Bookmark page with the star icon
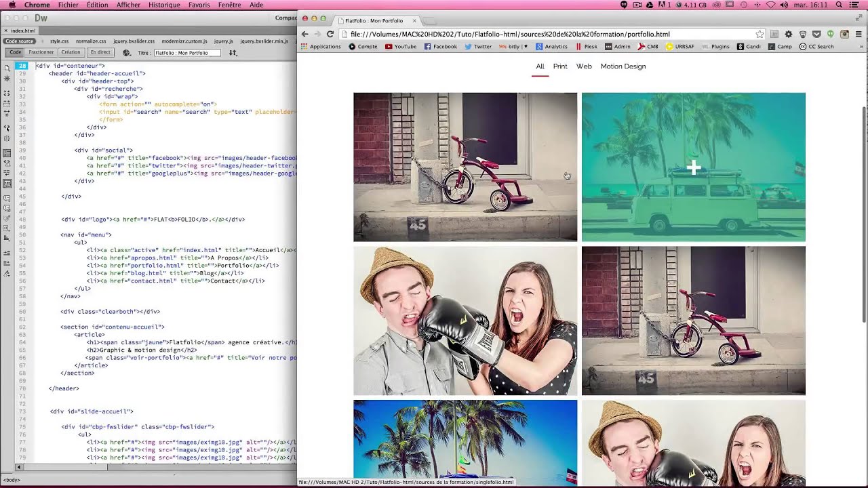The width and height of the screenshot is (868, 488). 759,34
